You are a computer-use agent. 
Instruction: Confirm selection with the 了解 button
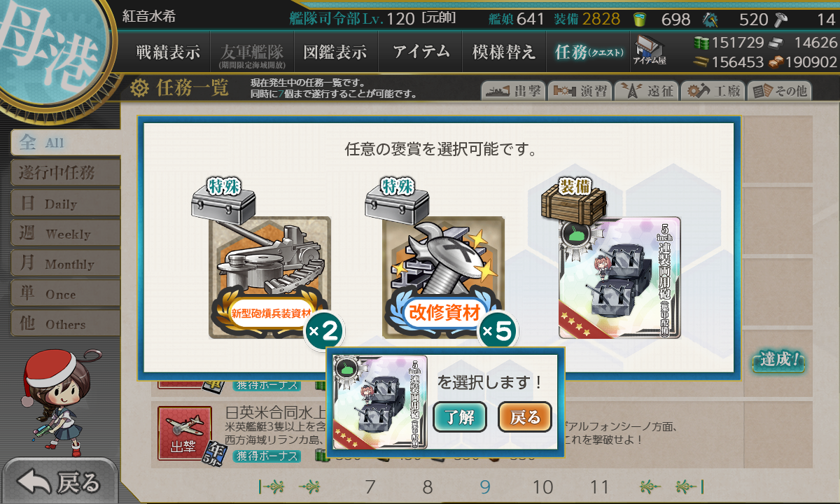(x=460, y=418)
